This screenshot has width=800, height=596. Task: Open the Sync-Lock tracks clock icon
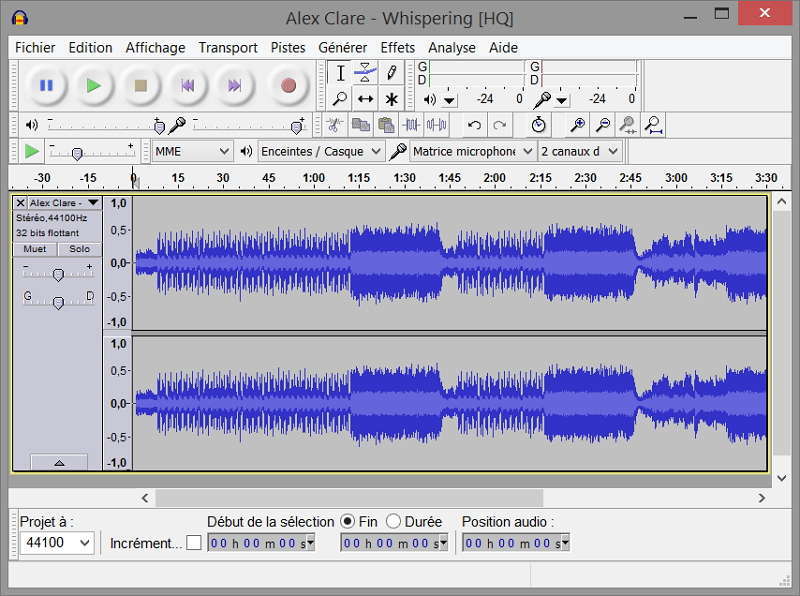pos(538,125)
